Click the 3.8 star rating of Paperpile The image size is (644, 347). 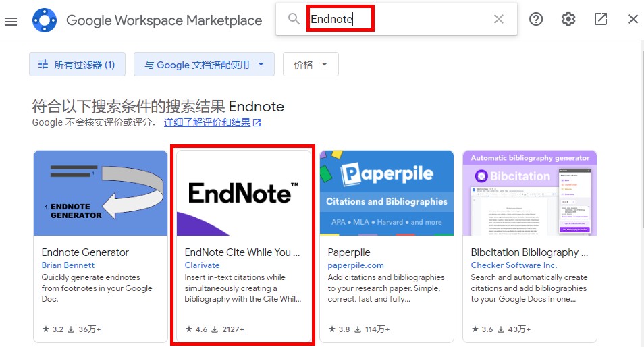pos(340,329)
